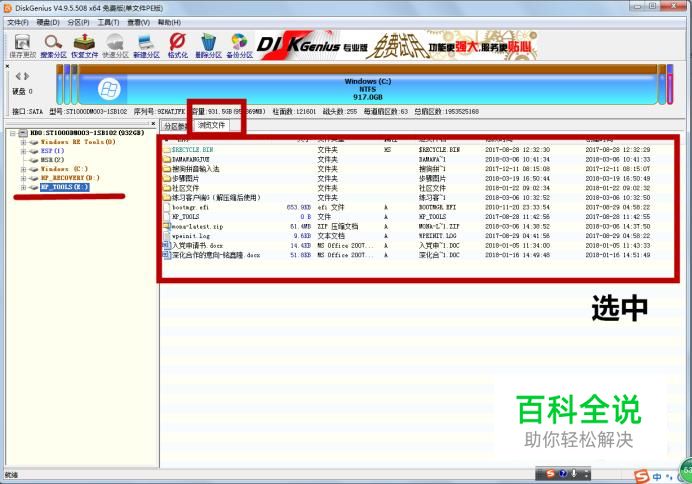Expand the ESP(1) partition node
The height and width of the screenshot is (484, 692).
[x=23, y=151]
